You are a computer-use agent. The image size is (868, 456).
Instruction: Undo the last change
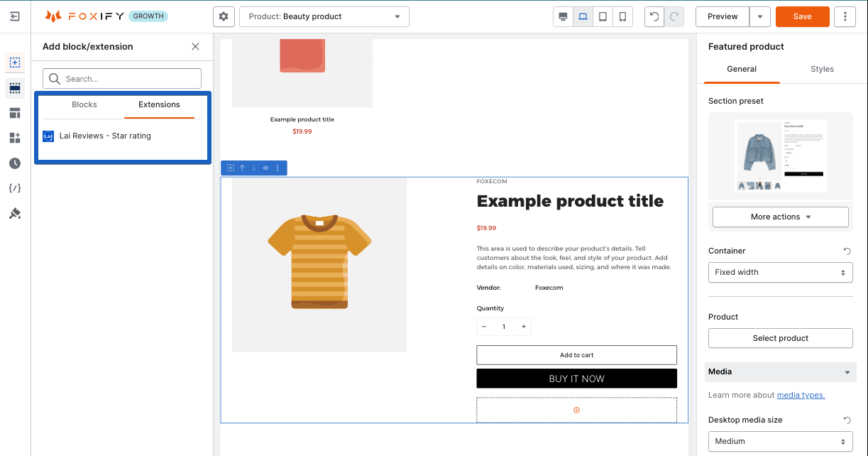pos(654,16)
